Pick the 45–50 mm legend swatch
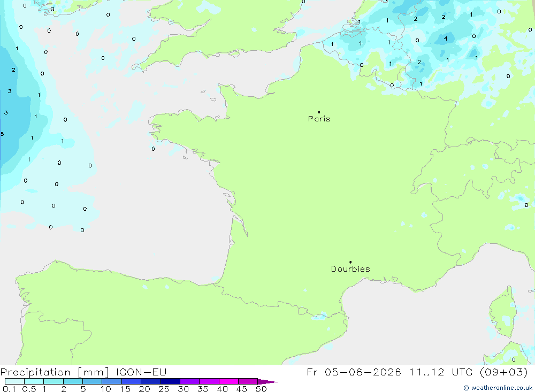The width and height of the screenshot is (535, 392). coord(248,381)
